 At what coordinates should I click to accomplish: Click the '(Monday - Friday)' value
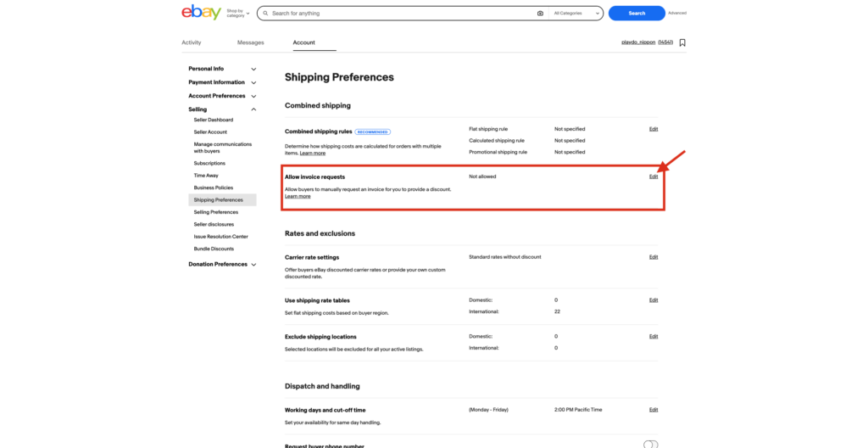[488, 410]
